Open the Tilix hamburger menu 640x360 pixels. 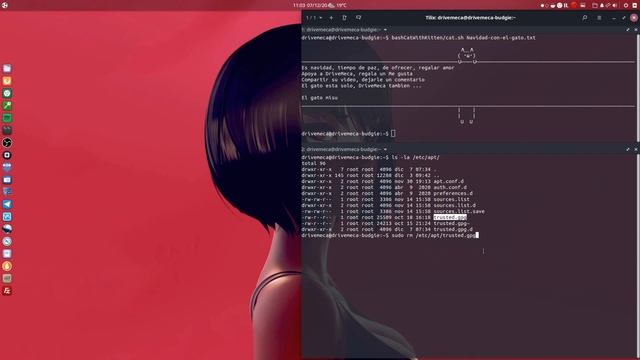tap(599, 18)
